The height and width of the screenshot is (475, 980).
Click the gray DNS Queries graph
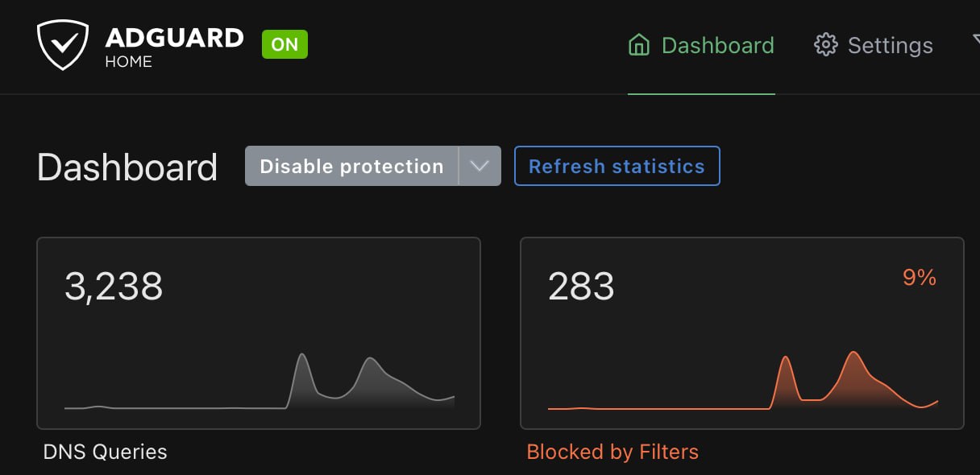point(260,382)
